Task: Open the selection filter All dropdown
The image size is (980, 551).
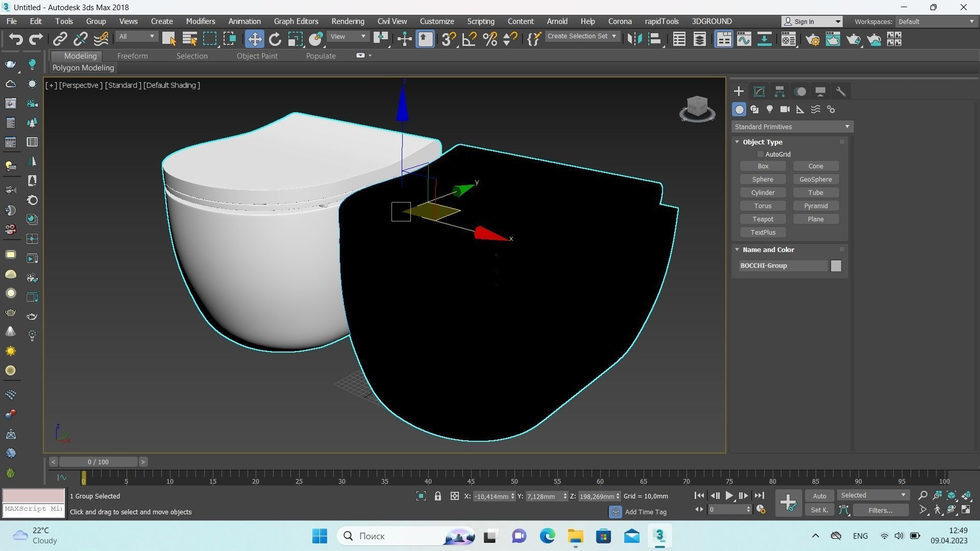Action: (x=136, y=36)
